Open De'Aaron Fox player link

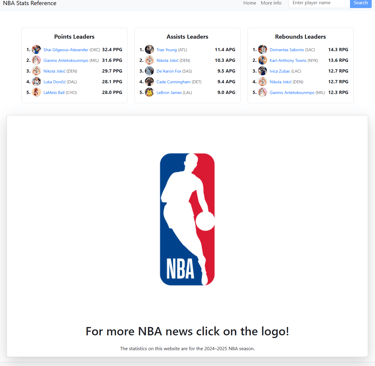[169, 71]
